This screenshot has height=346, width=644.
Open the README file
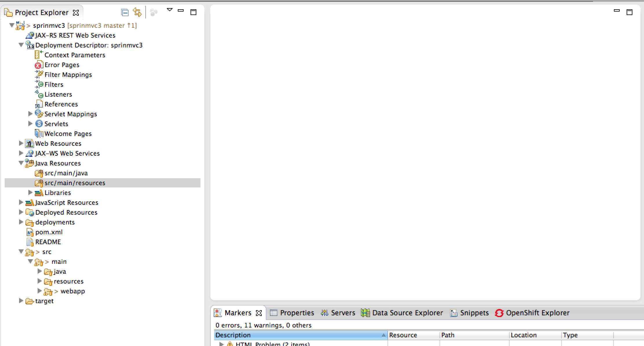[x=48, y=242]
